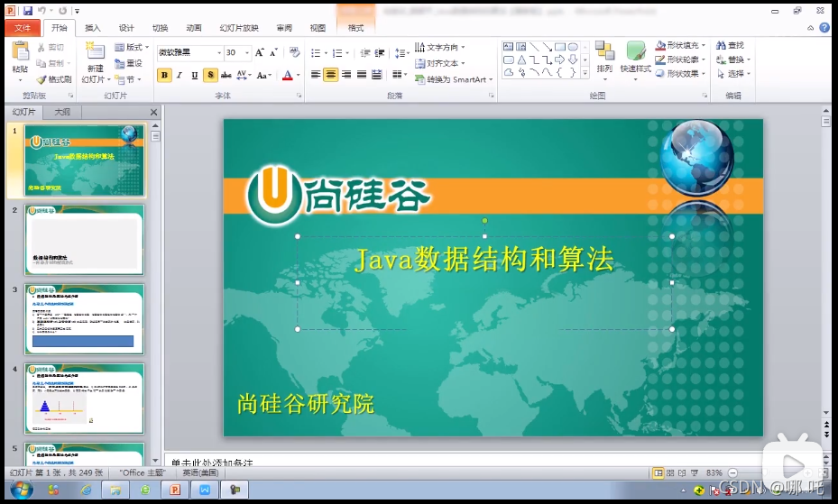This screenshot has height=504, width=838.
Task: Decrease font size with smaller A icon
Action: click(x=273, y=52)
